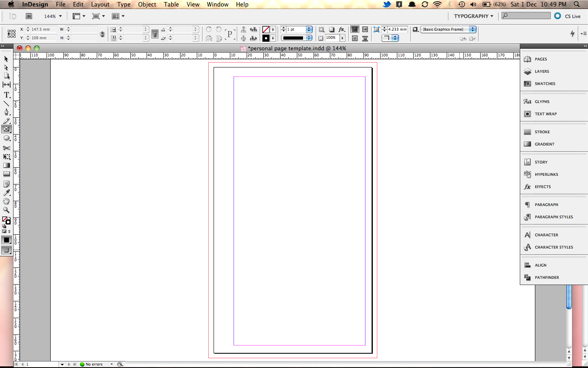Pick the Eyedropper tool
588x368 pixels.
[x=7, y=192]
